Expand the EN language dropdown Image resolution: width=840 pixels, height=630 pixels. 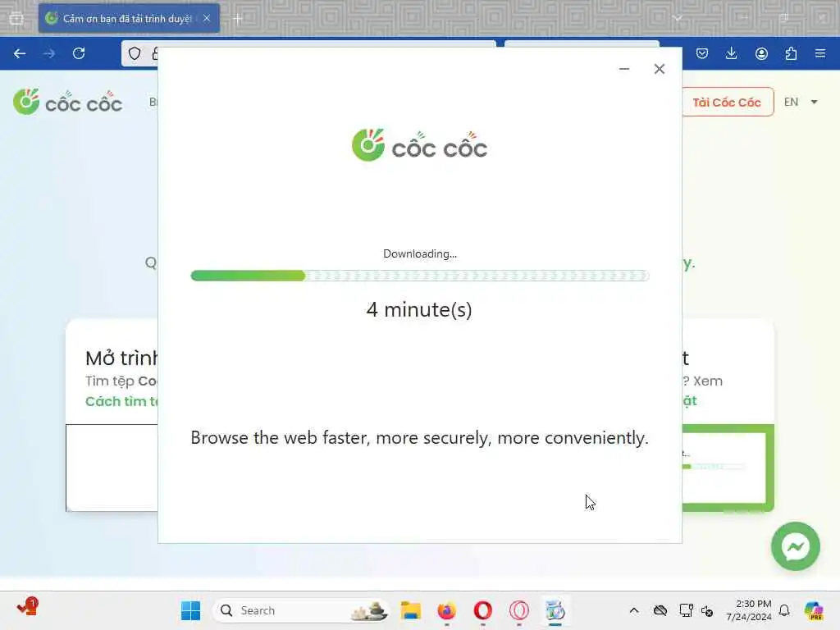(801, 102)
